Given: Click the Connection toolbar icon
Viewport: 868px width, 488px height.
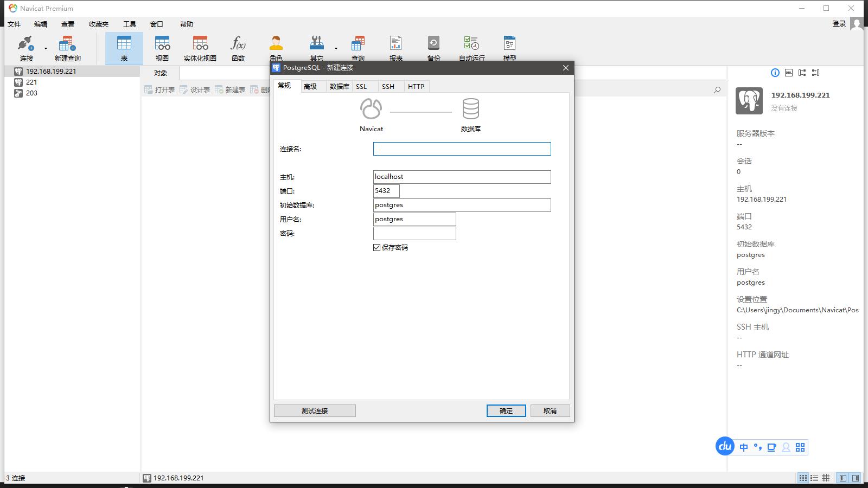Looking at the screenshot, I should pyautogui.click(x=26, y=48).
